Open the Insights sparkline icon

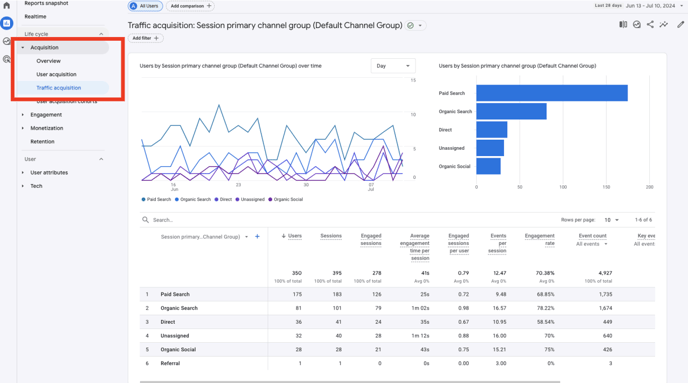(664, 25)
